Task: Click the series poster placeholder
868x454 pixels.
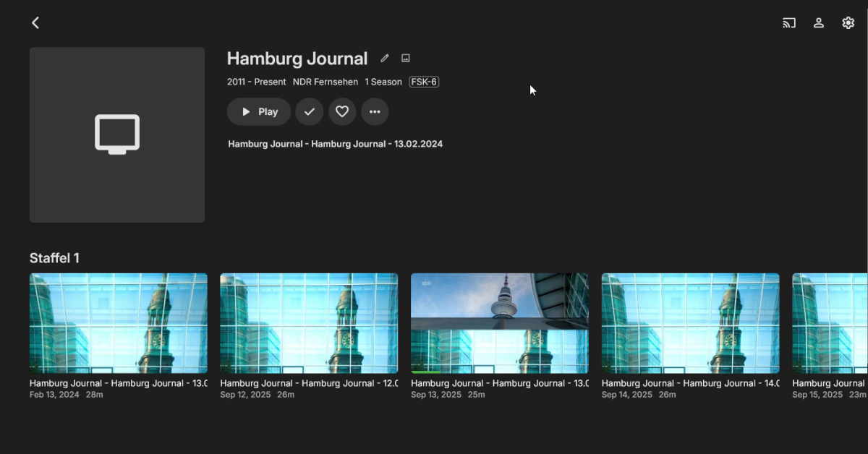Action: click(x=117, y=135)
